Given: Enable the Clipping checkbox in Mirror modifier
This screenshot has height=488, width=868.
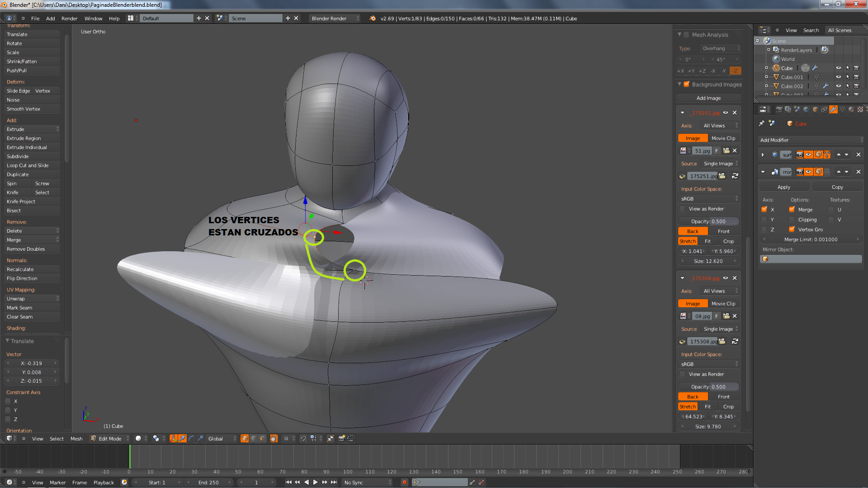Looking at the screenshot, I should coord(792,220).
